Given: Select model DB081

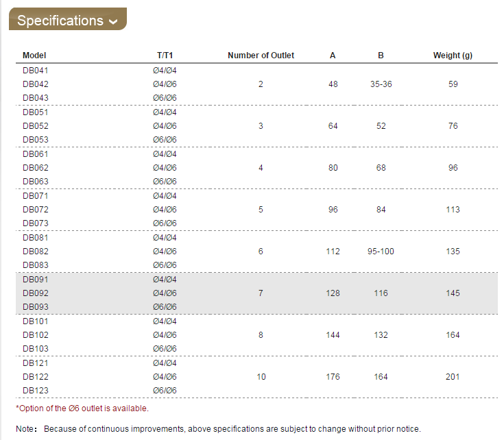Looking at the screenshot, I should 36,238.
